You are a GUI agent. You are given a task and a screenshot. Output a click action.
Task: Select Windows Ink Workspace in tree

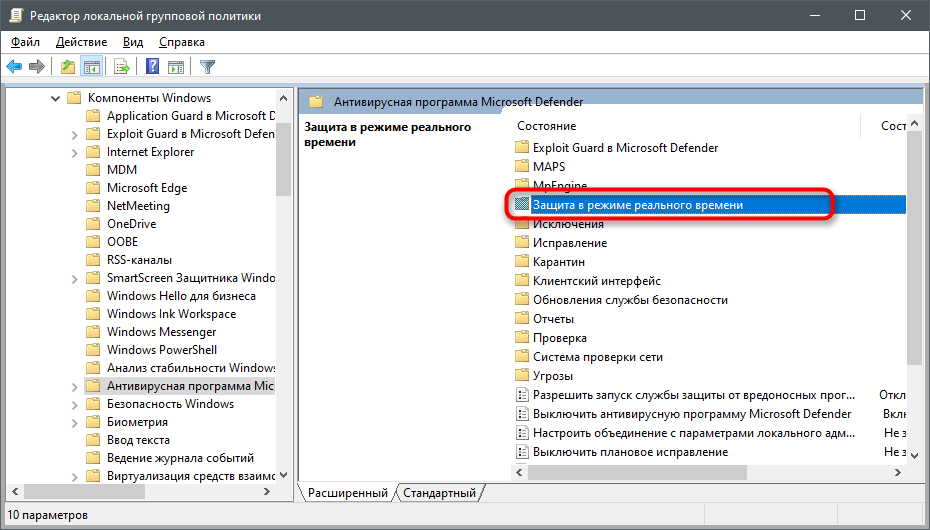171,314
